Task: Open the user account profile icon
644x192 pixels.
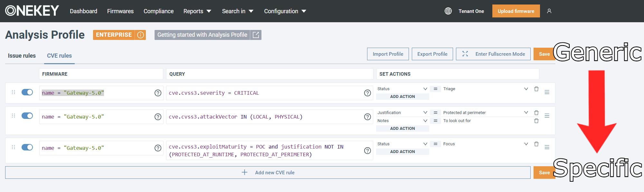Action: pos(549,11)
